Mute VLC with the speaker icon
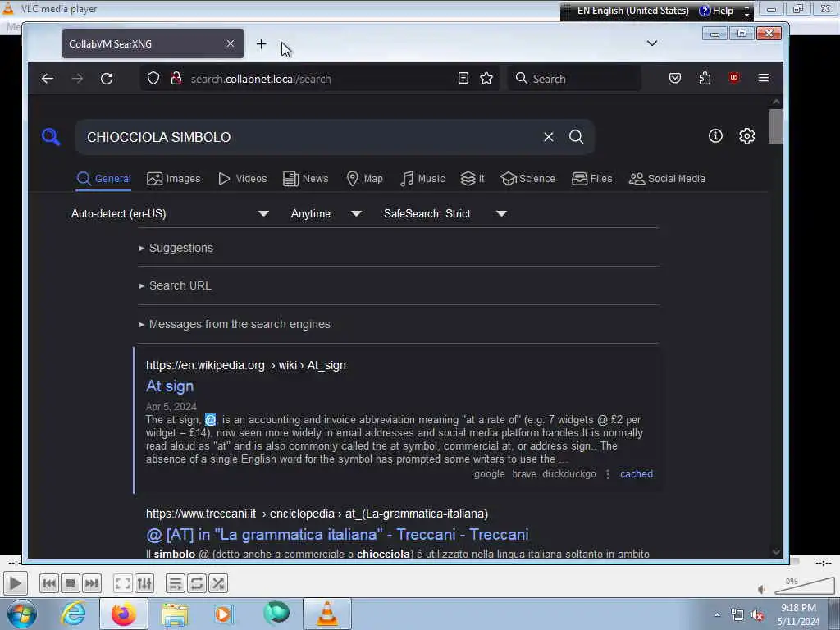 pos(762,590)
